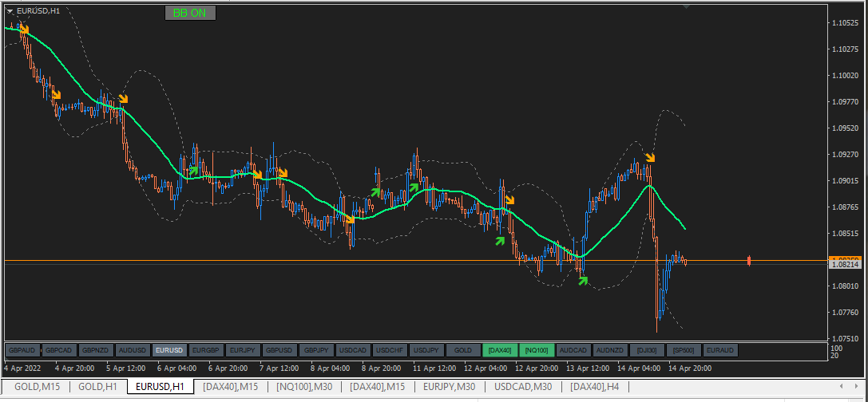Select the USDCHF symbol button
The image size is (868, 402).
[390, 350]
